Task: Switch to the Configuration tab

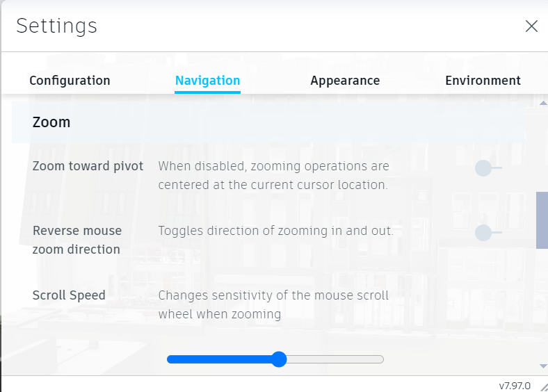Action: 70,81
